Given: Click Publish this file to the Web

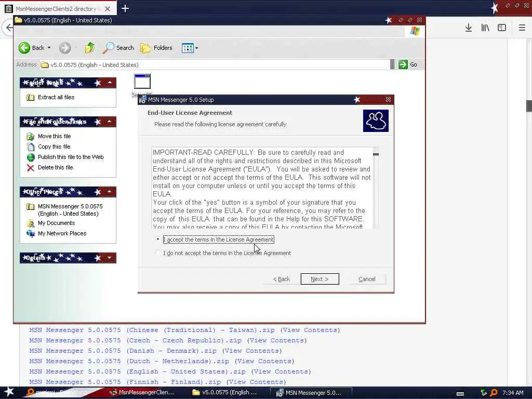Looking at the screenshot, I should (x=71, y=157).
